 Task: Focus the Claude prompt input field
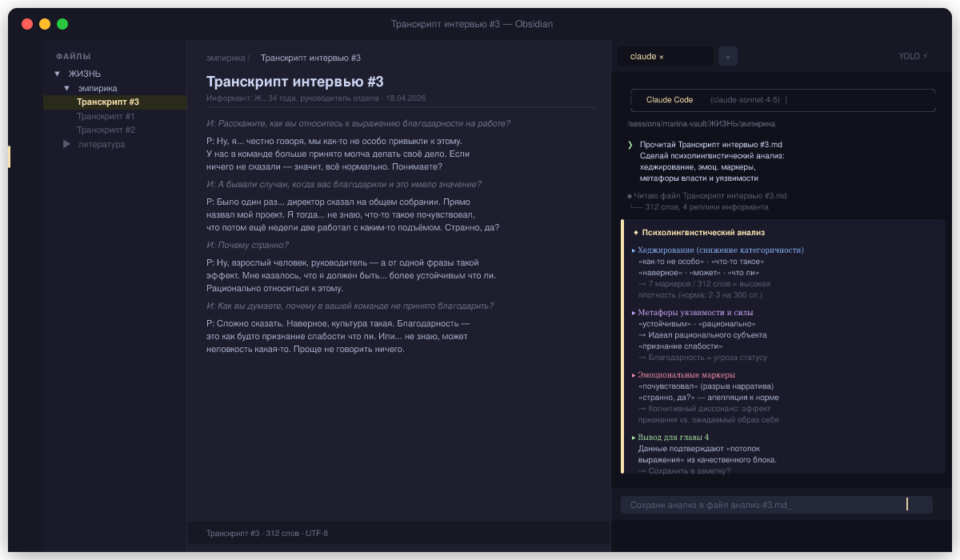click(776, 505)
